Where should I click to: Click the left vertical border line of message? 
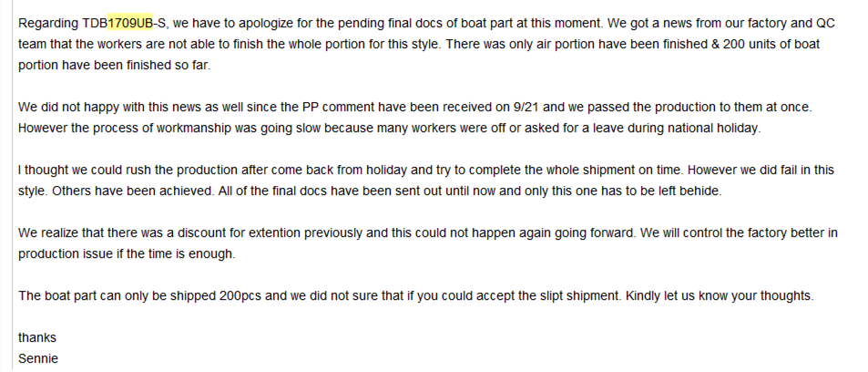pos(12,186)
